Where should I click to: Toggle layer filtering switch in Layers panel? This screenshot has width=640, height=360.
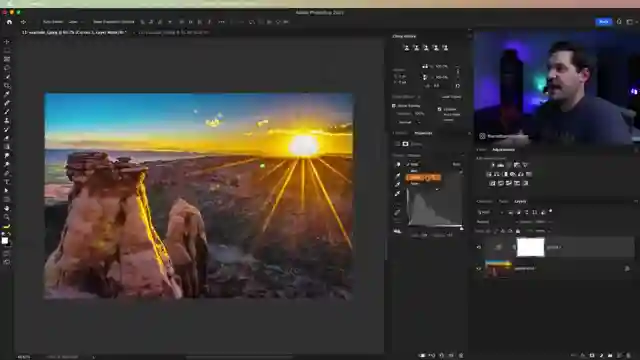click(551, 211)
